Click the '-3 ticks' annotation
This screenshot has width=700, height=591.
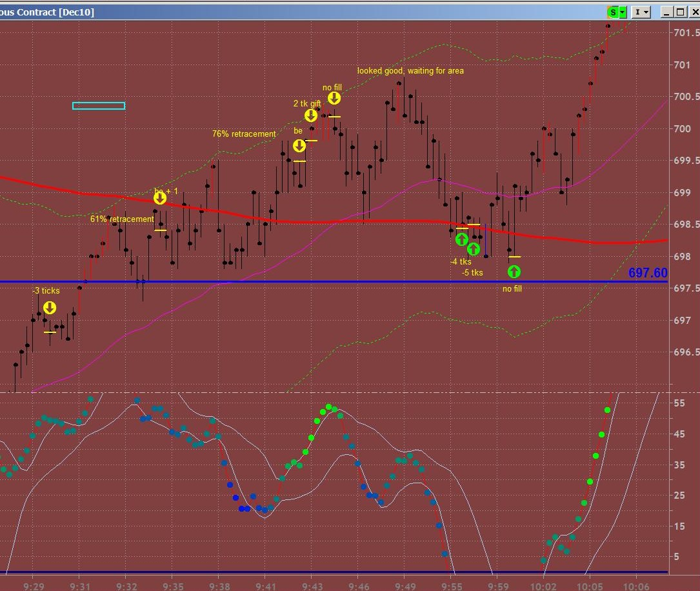(46, 290)
